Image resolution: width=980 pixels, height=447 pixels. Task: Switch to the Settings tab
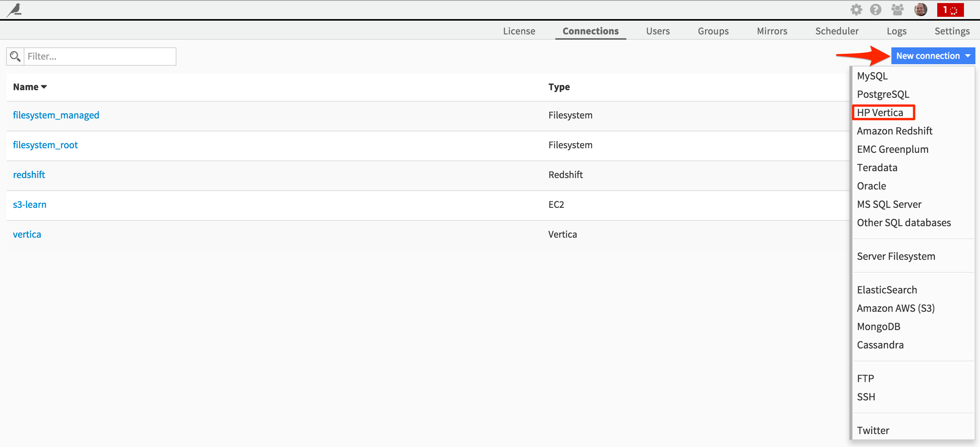coord(952,31)
